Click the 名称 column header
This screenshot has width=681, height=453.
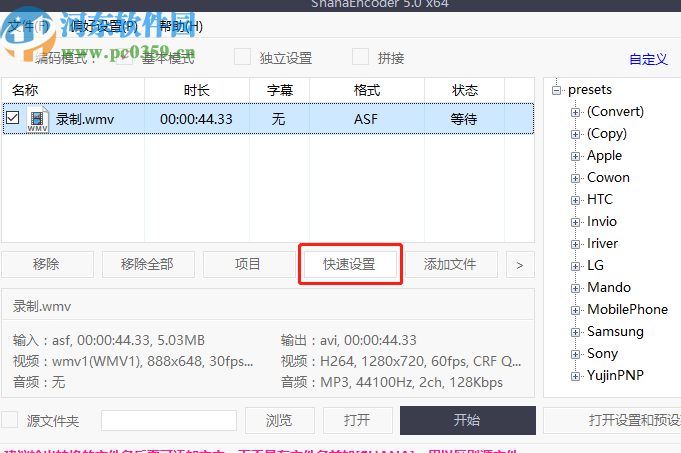pos(73,90)
